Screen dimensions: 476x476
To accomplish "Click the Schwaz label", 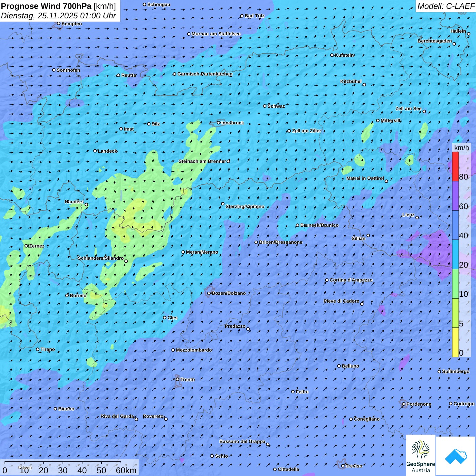I will coord(276,106).
